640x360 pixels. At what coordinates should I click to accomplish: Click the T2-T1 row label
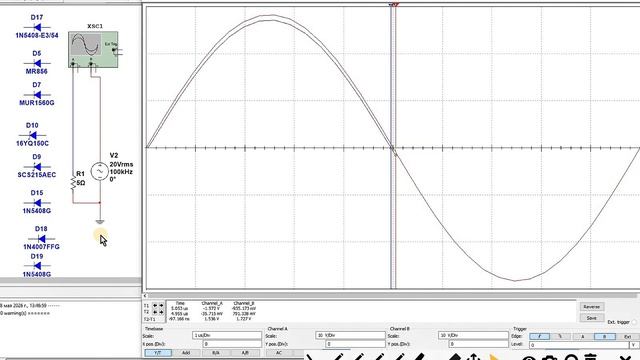point(149,319)
